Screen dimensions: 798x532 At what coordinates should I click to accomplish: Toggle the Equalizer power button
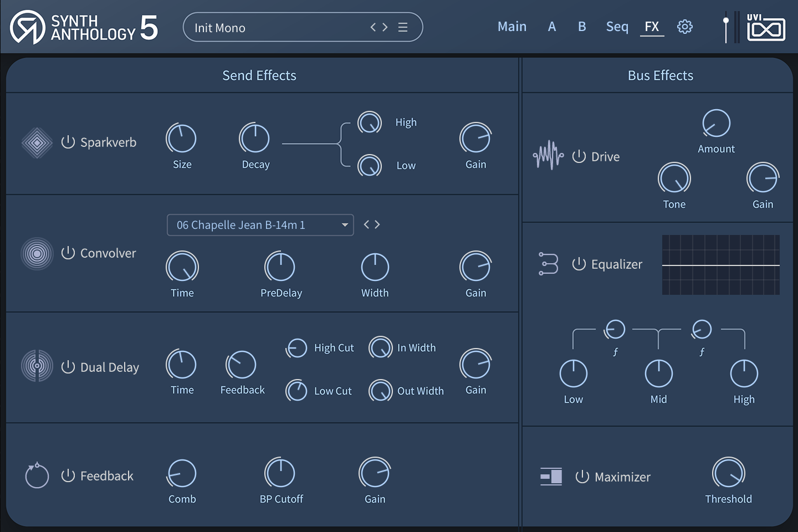coord(579,264)
